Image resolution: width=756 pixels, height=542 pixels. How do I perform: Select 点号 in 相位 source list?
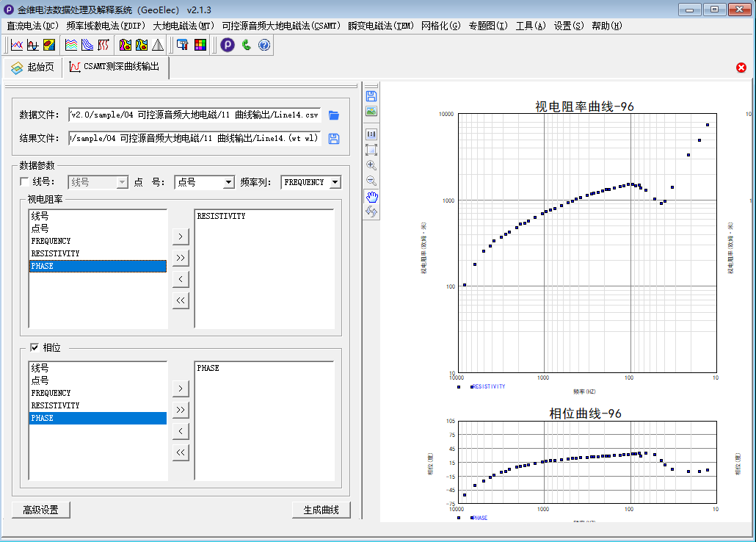coord(98,380)
